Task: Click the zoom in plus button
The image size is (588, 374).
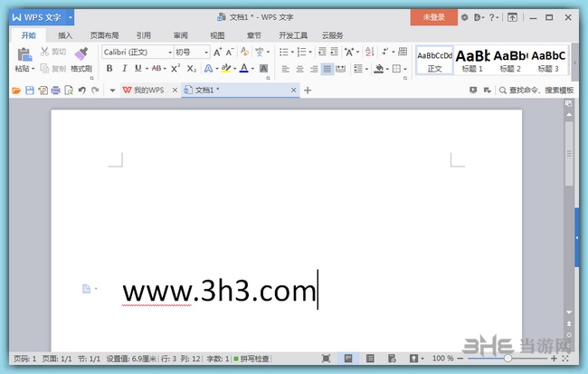Action: tap(554, 359)
